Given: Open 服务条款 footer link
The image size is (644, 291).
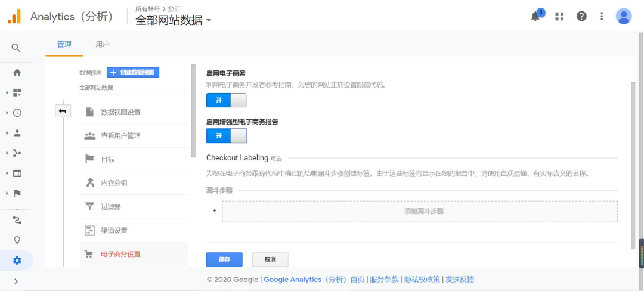Looking at the screenshot, I should (x=384, y=280).
